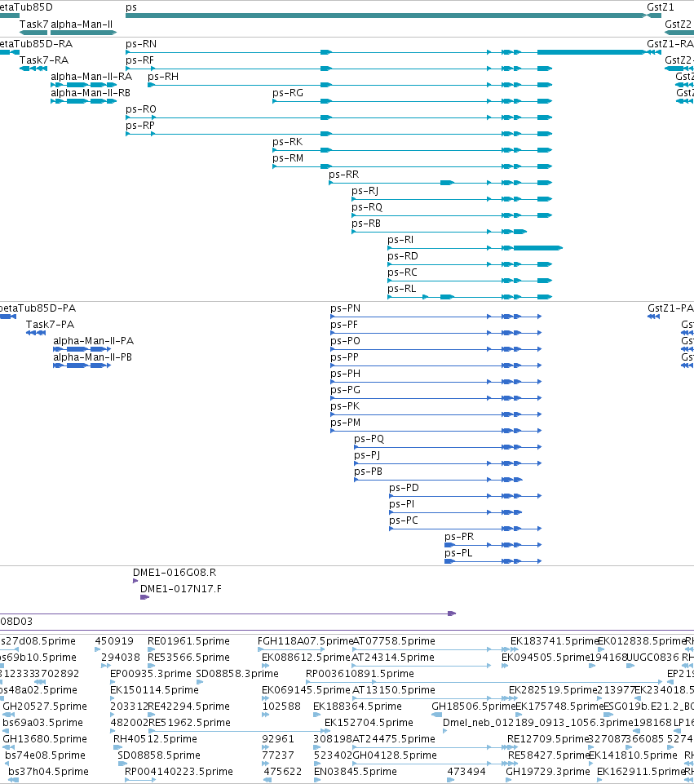Select the GstZ1 gene label

[660, 7]
